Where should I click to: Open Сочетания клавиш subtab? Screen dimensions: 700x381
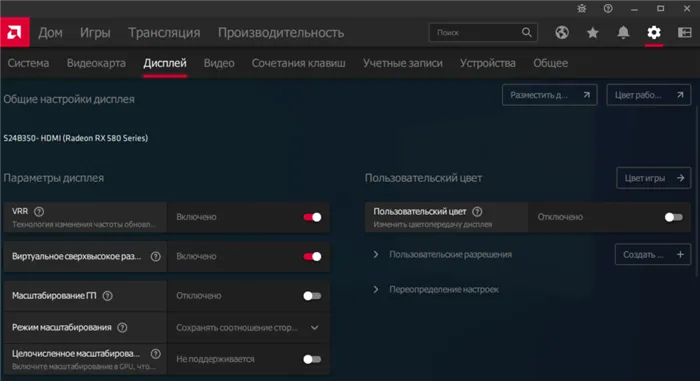[299, 63]
